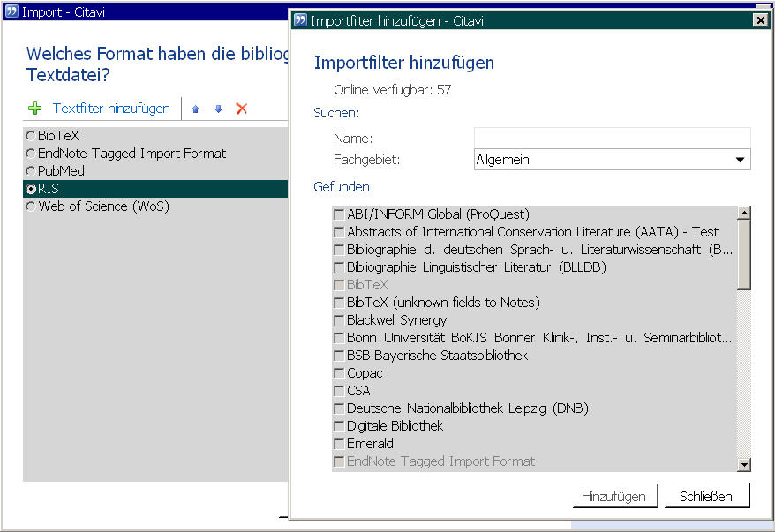The image size is (775, 532).
Task: Click Citavi icon in Importfilter hinzufügen title bar
Action: coord(300,20)
